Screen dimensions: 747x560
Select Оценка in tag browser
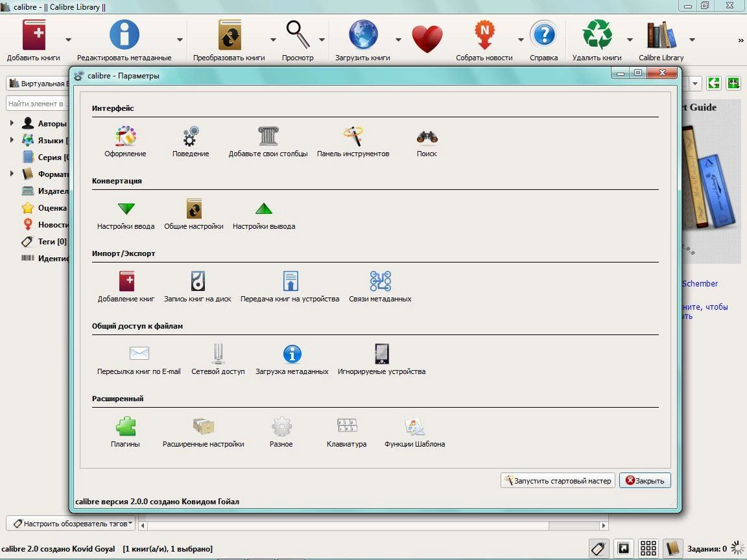(x=44, y=207)
